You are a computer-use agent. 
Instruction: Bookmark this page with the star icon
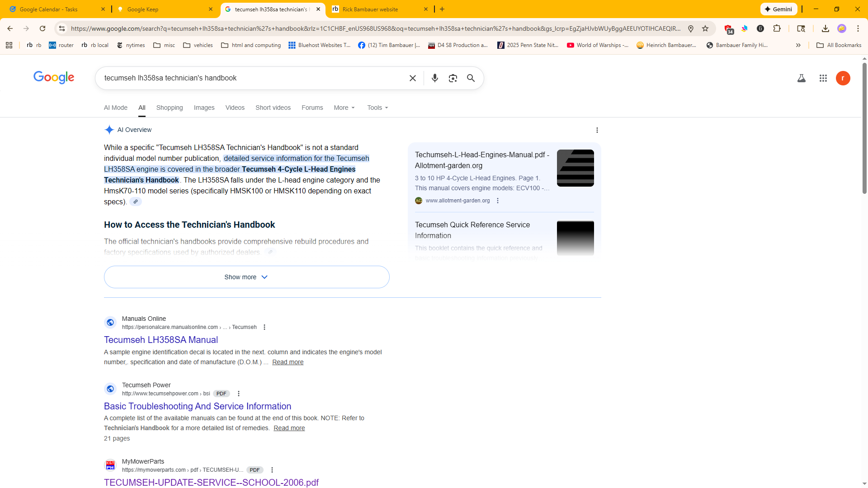(x=705, y=28)
